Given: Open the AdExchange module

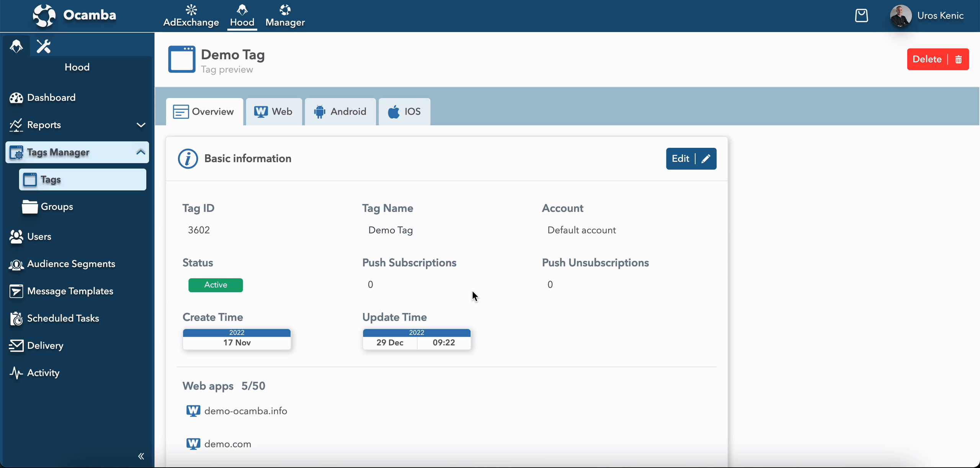Looking at the screenshot, I should pyautogui.click(x=191, y=16).
